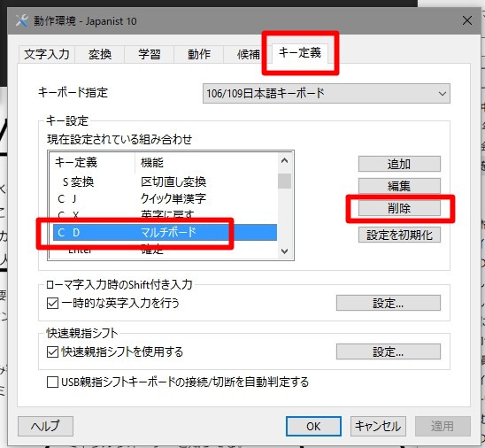This screenshot has height=448, width=485.
Task: Select the C D マルチボード row
Action: [x=165, y=232]
